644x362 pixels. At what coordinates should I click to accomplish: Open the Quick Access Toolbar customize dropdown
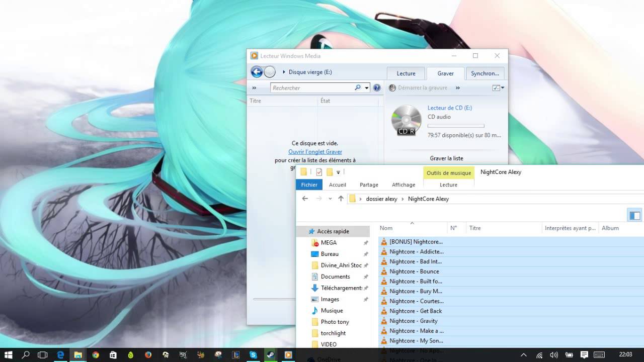click(x=338, y=172)
